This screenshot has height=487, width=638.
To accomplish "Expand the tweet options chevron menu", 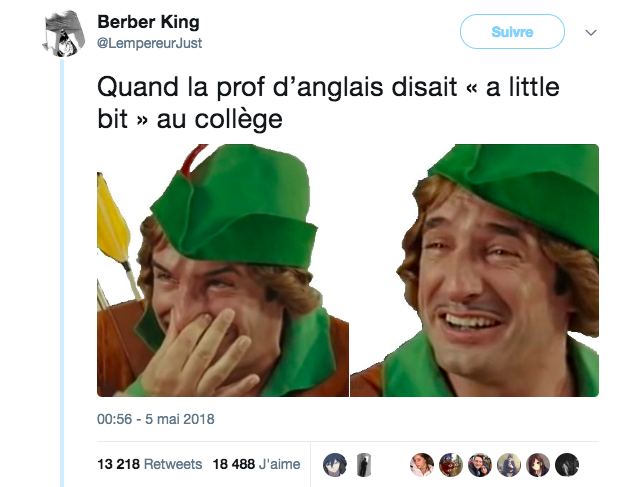I will [591, 32].
